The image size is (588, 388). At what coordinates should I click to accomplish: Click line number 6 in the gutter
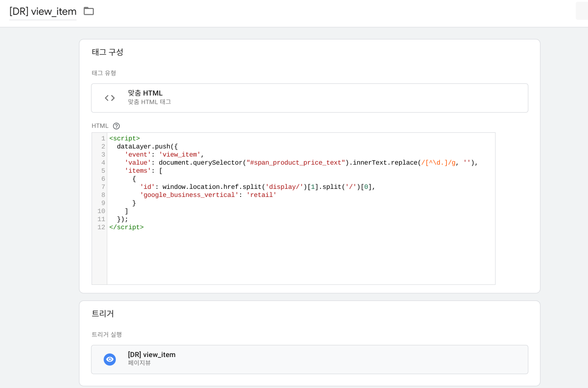click(103, 179)
